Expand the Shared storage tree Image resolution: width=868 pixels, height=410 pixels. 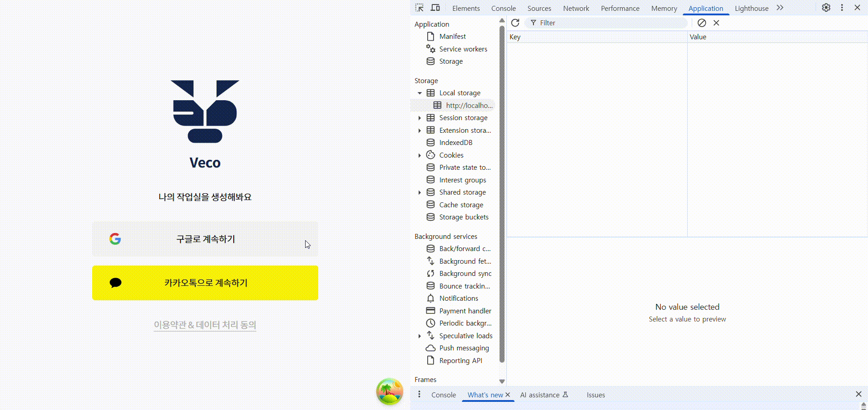[x=420, y=192]
